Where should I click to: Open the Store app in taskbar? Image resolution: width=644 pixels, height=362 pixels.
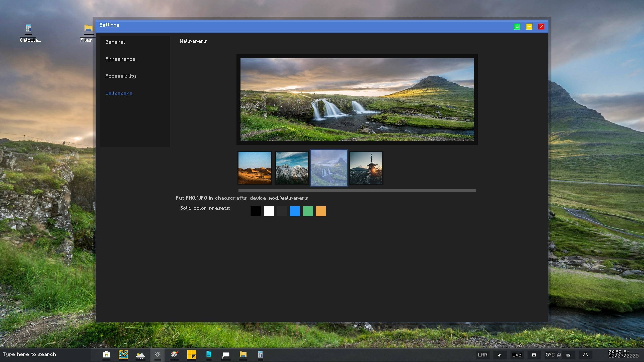106,355
